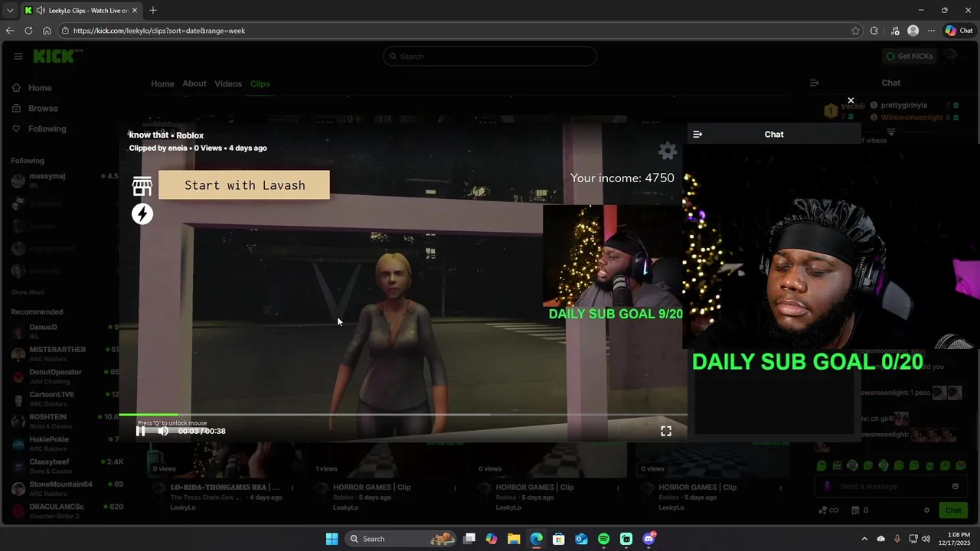
Task: Switch to the About tab
Action: [x=194, y=83]
